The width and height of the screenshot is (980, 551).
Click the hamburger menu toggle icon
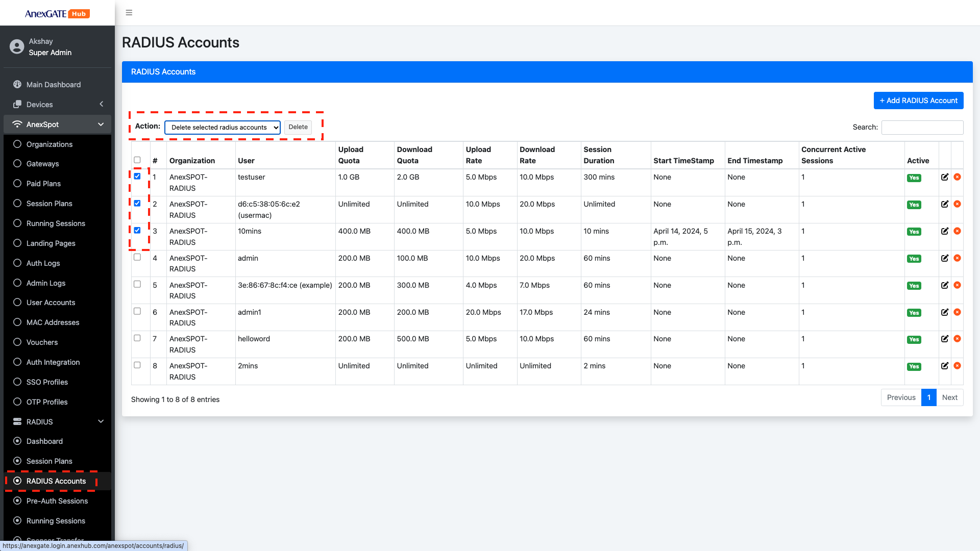click(129, 13)
